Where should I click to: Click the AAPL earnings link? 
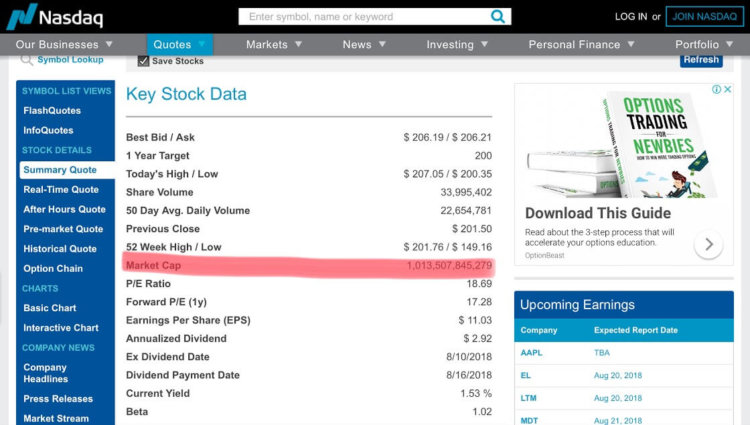tap(531, 353)
